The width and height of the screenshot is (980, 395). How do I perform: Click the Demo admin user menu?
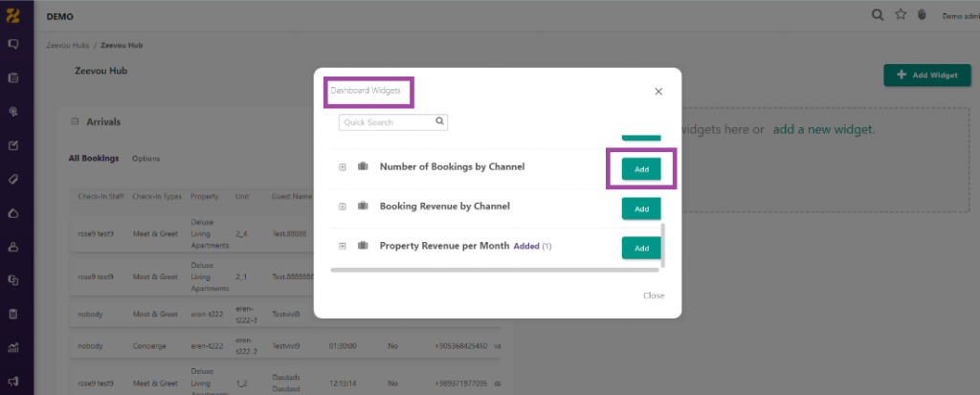coord(961,16)
